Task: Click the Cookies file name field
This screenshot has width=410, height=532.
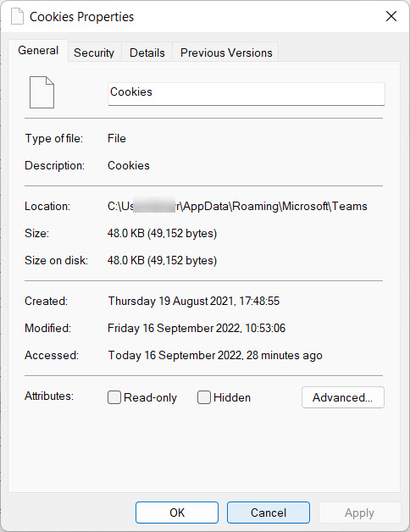Action: pos(247,94)
